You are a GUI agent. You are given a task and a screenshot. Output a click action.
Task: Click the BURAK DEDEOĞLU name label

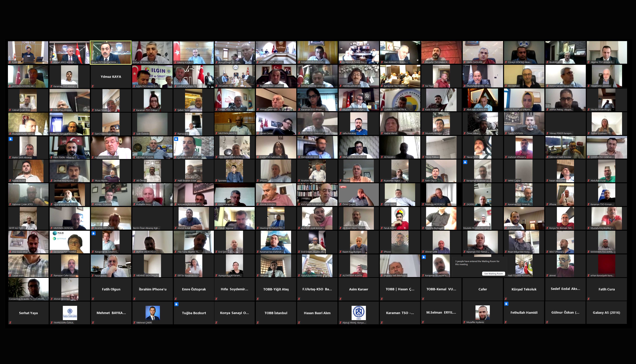pyautogui.click(x=146, y=252)
